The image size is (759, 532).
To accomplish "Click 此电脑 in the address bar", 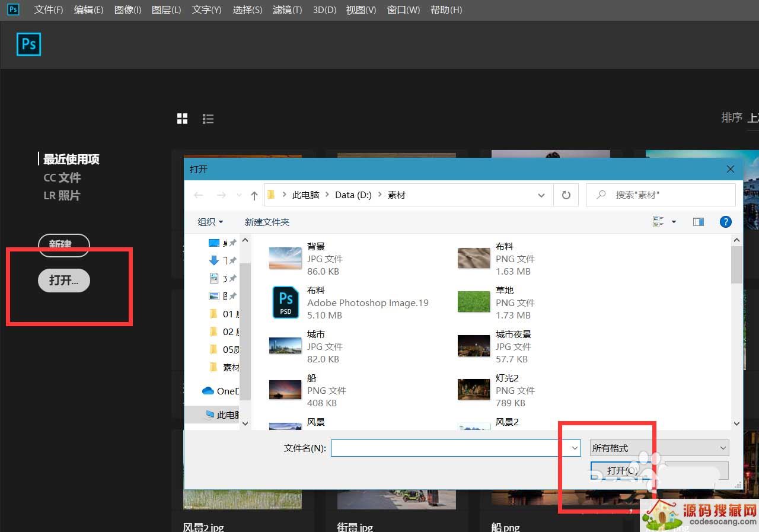I will point(305,195).
